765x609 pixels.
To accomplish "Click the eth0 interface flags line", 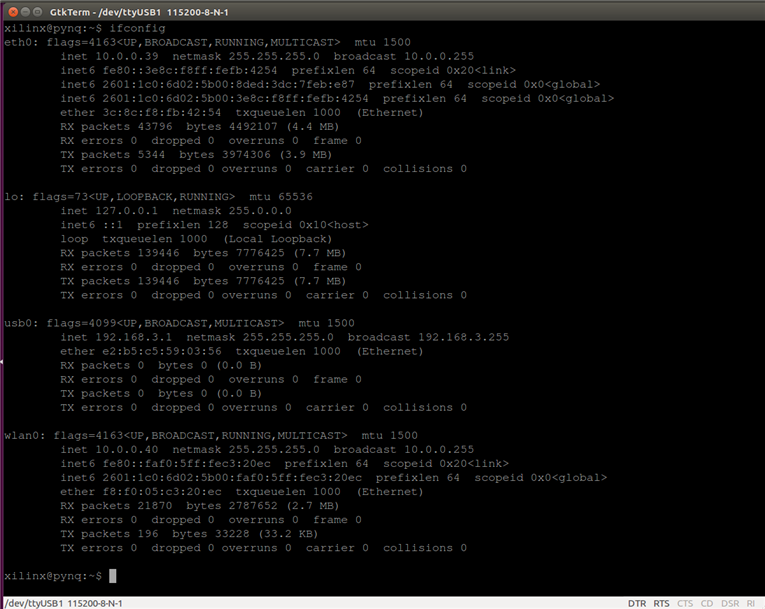I will (207, 42).
